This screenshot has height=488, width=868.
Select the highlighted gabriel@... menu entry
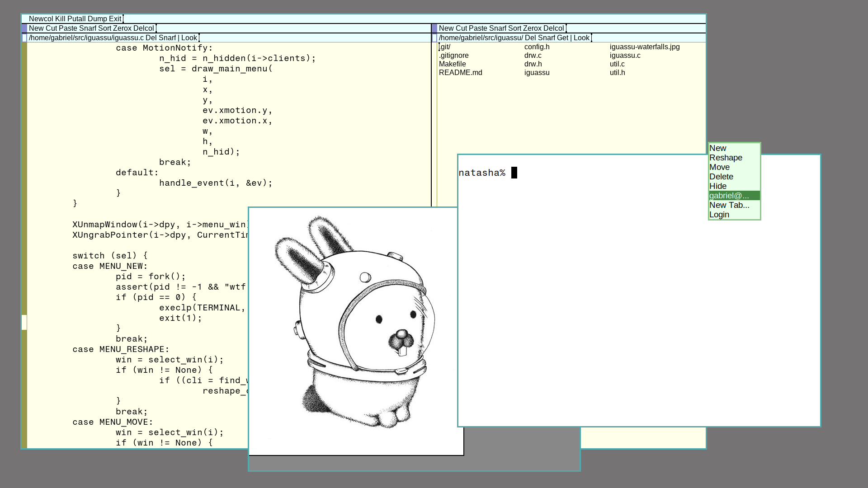click(729, 196)
